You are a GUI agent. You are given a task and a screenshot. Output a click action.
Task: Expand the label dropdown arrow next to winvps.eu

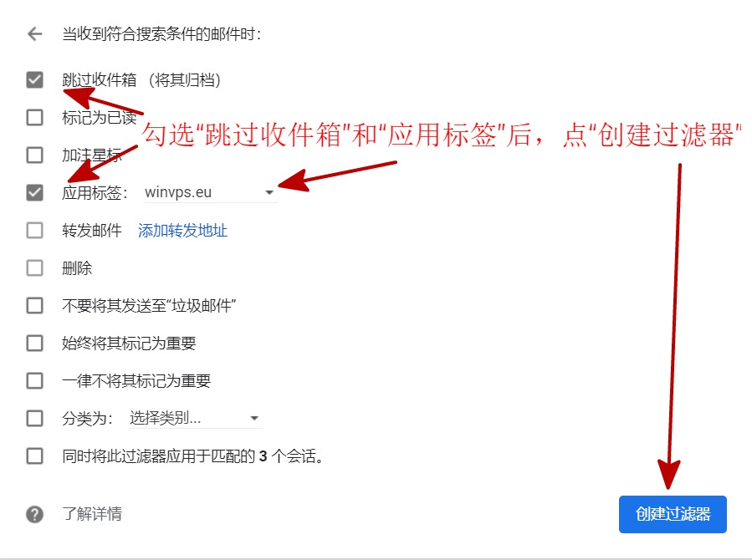tap(269, 192)
